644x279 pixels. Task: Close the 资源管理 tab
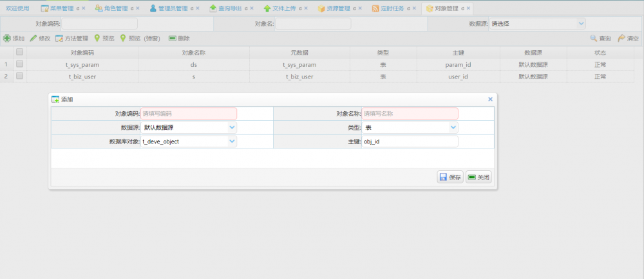pyautogui.click(x=360, y=8)
